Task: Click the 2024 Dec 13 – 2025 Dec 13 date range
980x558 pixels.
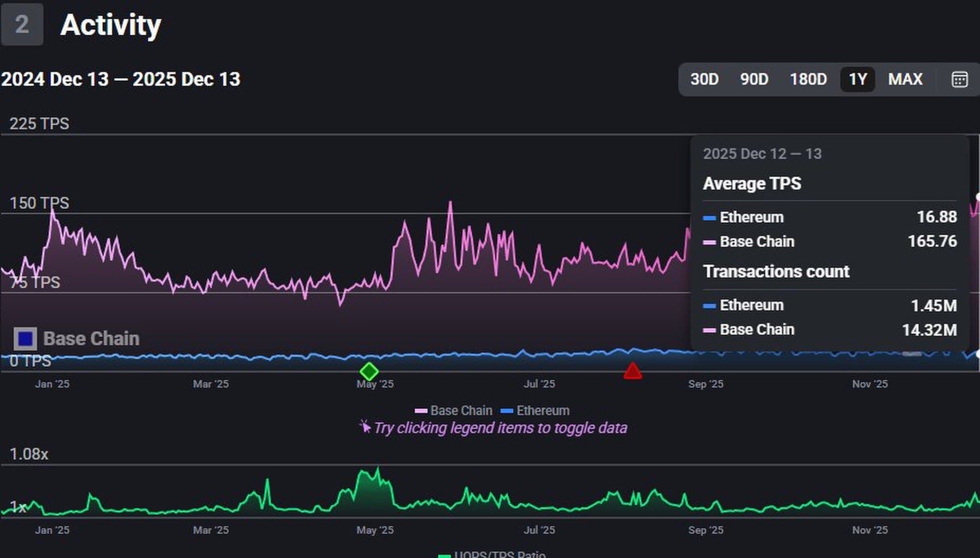Action: (x=121, y=79)
